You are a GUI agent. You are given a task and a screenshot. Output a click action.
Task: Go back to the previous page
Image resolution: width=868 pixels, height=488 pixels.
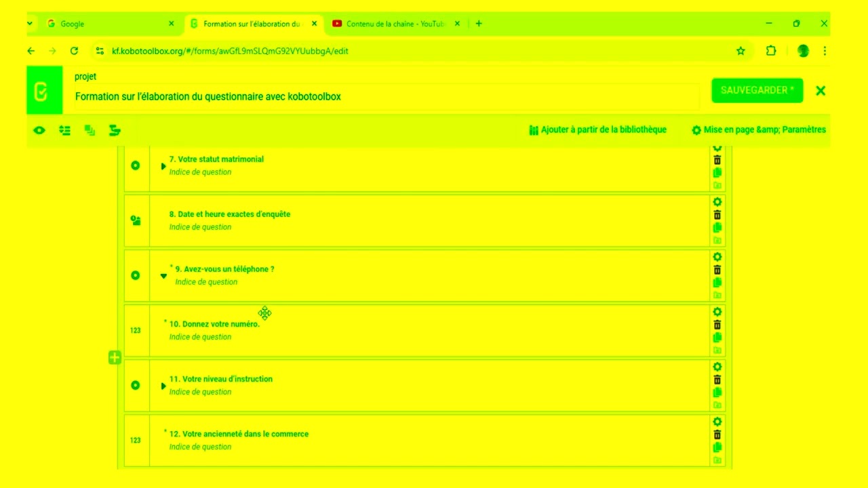(x=31, y=51)
